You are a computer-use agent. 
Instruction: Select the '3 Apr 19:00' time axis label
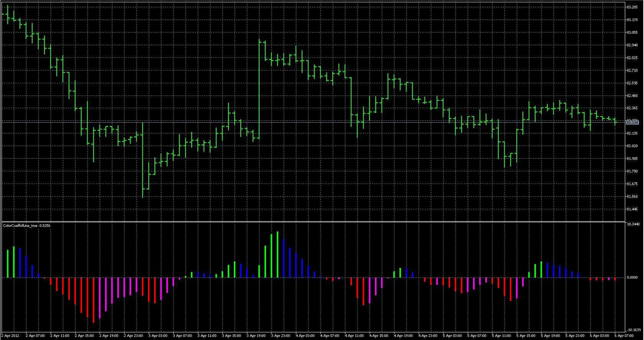coord(256,336)
